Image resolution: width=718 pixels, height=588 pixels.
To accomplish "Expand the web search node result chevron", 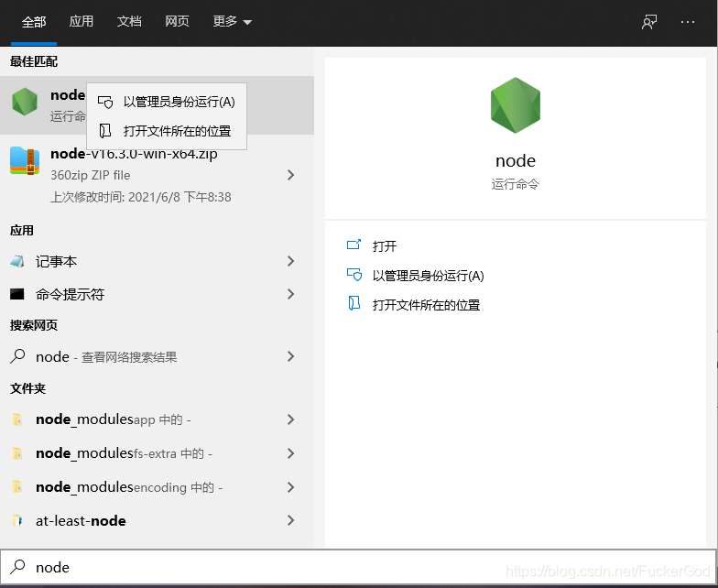I will pos(291,356).
